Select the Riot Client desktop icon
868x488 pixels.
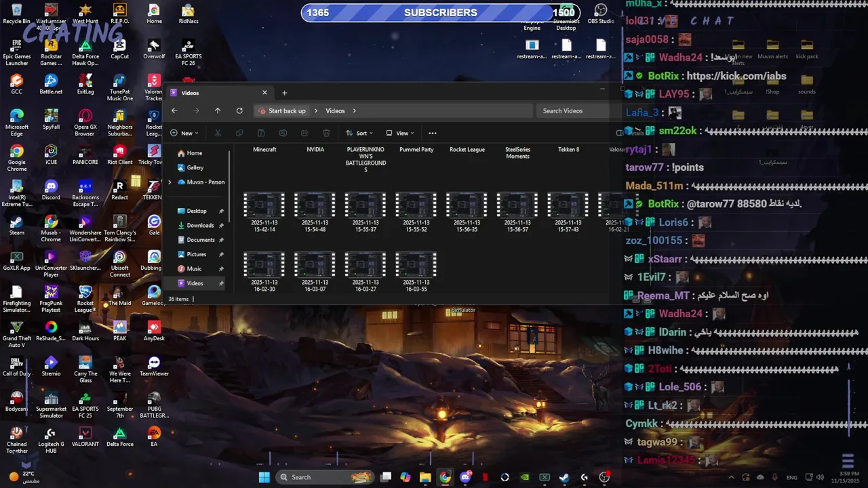pos(119,154)
